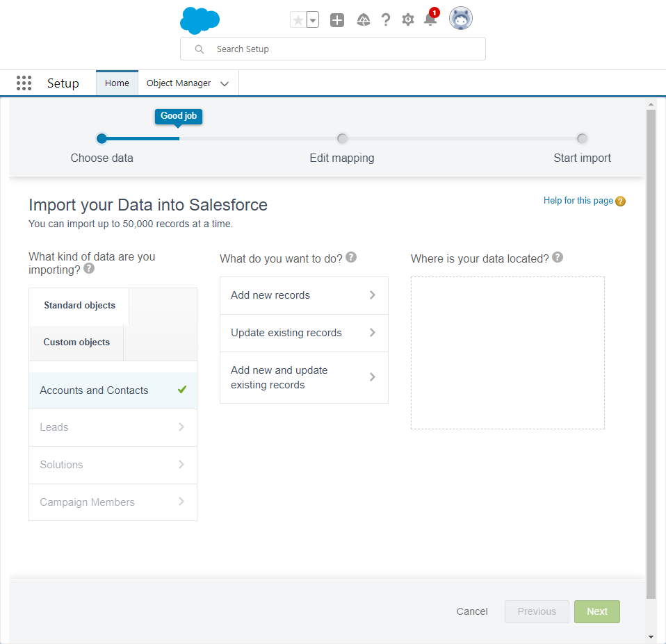Open the help question mark icon in header
666x644 pixels.
386,20
